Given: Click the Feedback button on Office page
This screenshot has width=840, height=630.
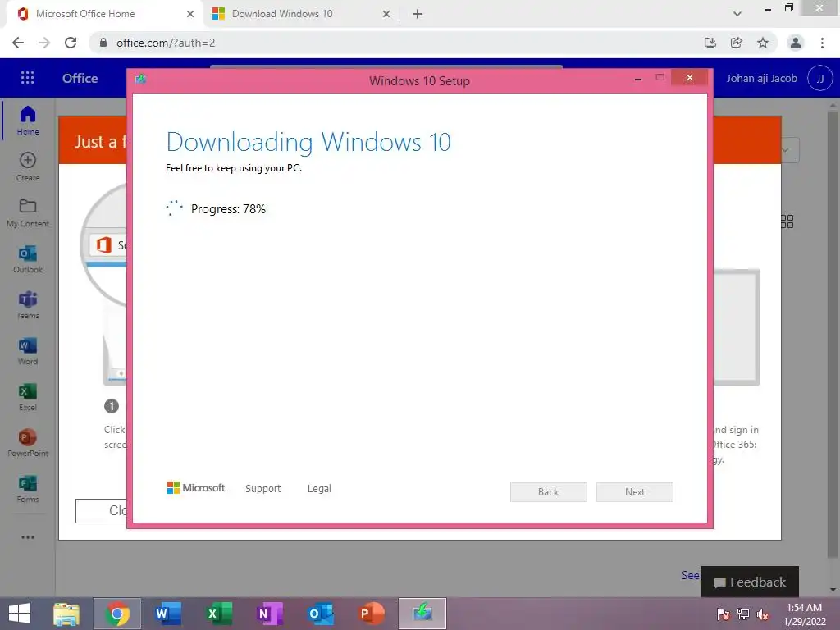Looking at the screenshot, I should pos(750,582).
